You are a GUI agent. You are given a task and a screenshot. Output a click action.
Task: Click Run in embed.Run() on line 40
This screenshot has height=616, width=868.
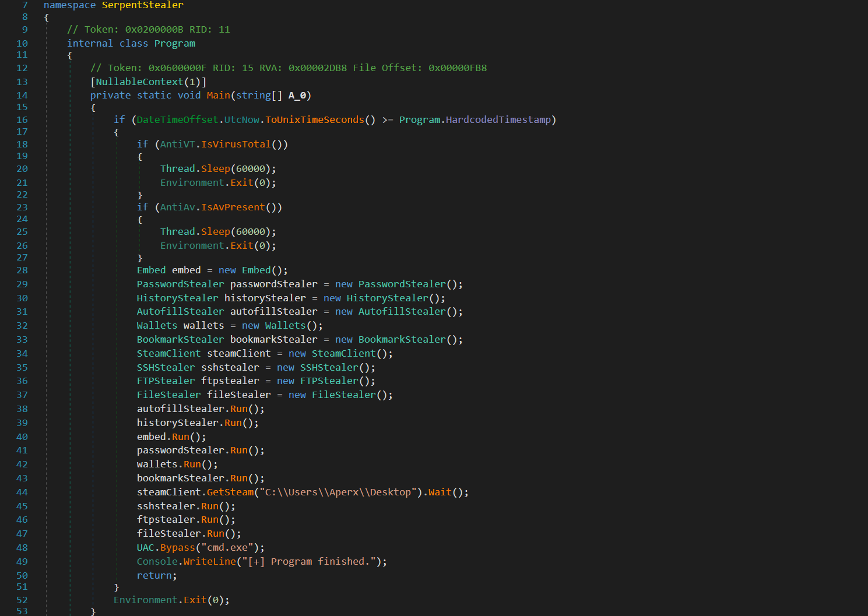point(181,437)
